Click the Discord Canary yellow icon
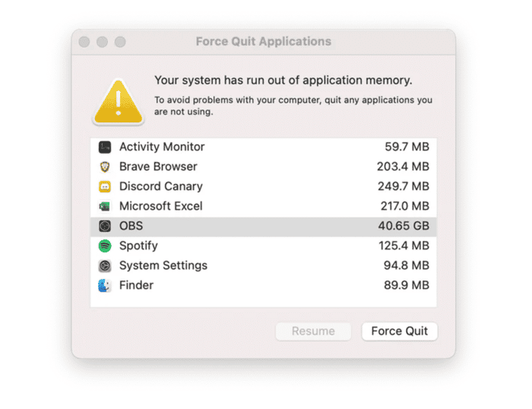The width and height of the screenshot is (532, 409). click(x=105, y=186)
